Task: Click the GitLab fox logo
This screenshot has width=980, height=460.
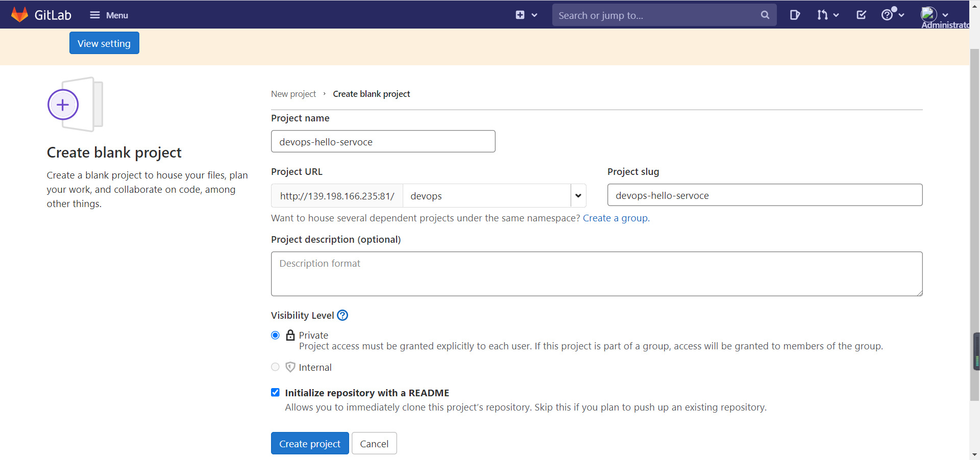Action: click(x=20, y=14)
